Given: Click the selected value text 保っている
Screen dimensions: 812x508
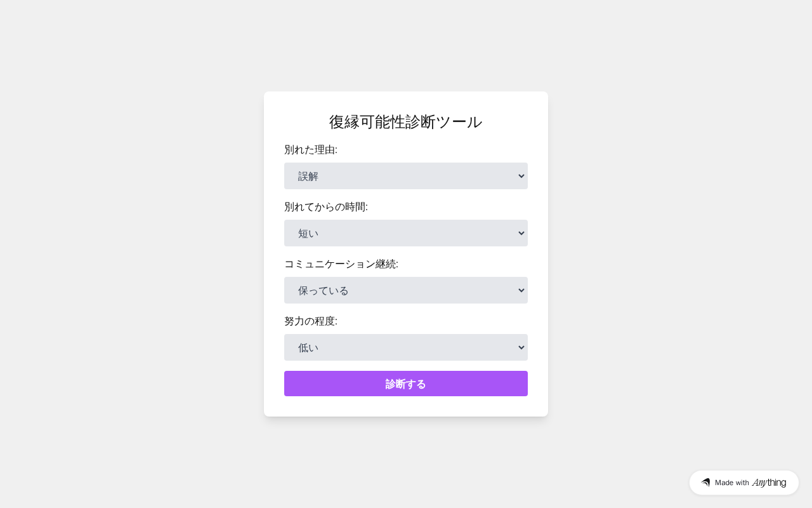Looking at the screenshot, I should (x=324, y=291).
